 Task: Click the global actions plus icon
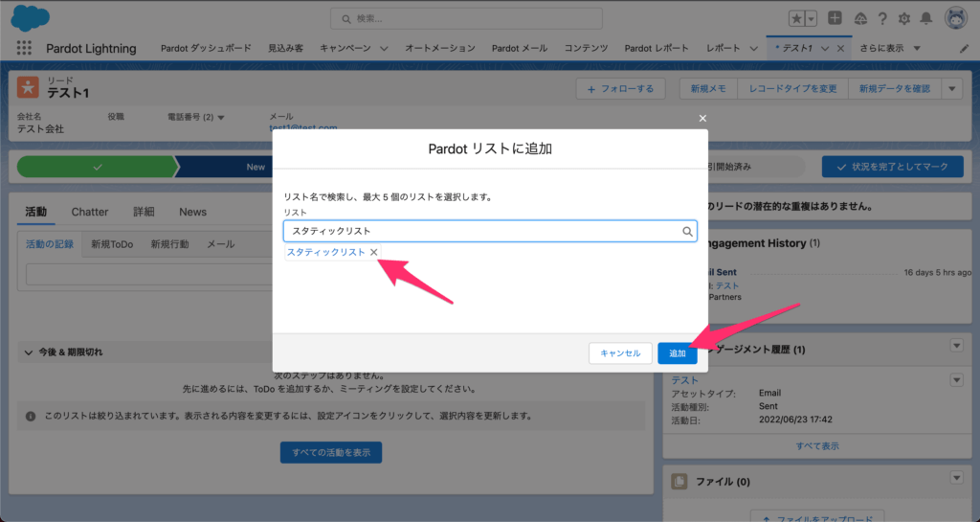[x=835, y=18]
